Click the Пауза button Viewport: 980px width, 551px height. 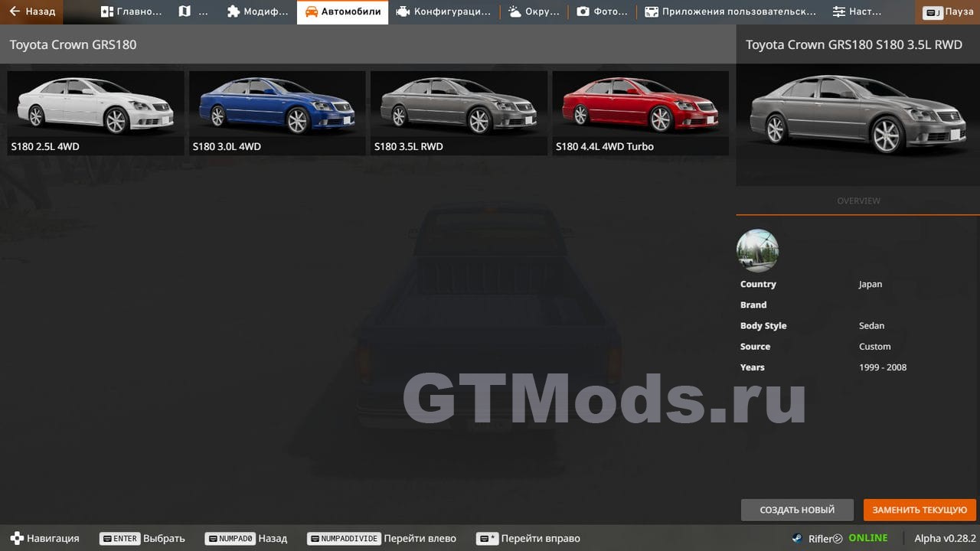coord(948,12)
